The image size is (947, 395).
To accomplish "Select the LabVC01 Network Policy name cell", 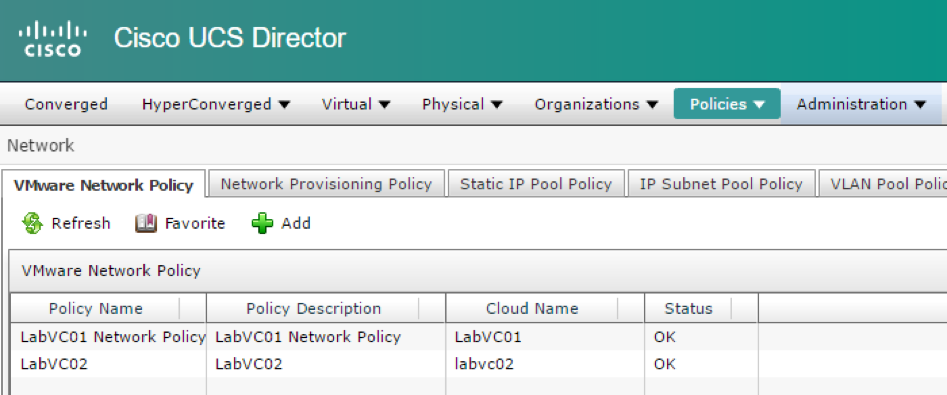I will click(x=109, y=337).
